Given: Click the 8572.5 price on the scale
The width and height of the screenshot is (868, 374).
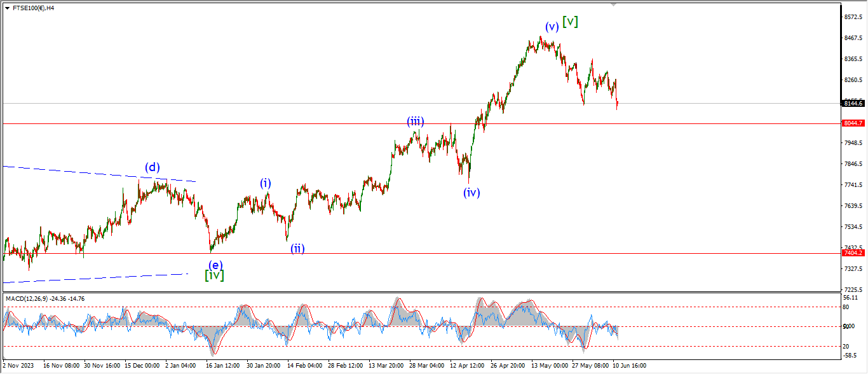Looking at the screenshot, I should click(x=852, y=17).
